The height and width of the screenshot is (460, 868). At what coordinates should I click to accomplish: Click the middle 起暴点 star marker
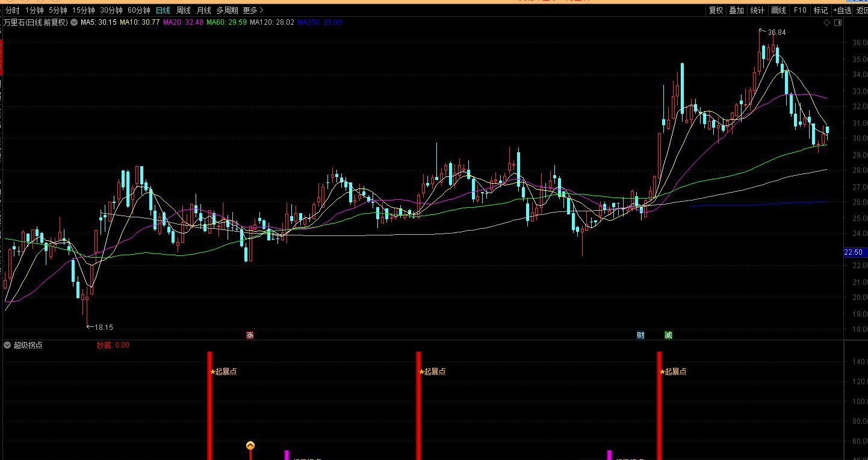[421, 371]
